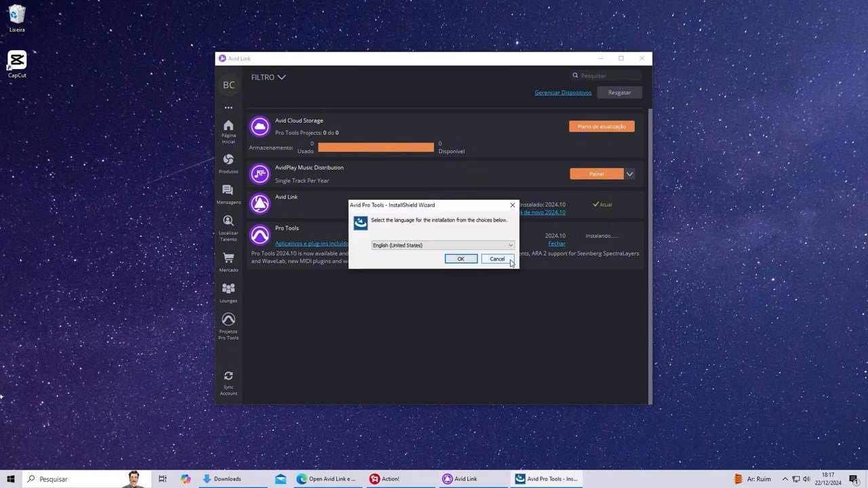Screen dimensions: 868x488
Task: Click Cancel in the InstallShield Wizard
Action: point(497,259)
